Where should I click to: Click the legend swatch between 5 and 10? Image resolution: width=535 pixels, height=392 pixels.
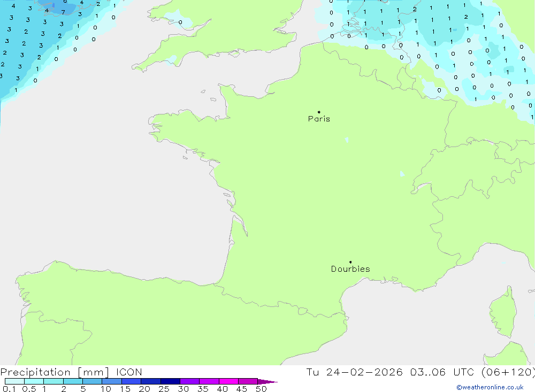(x=93, y=381)
